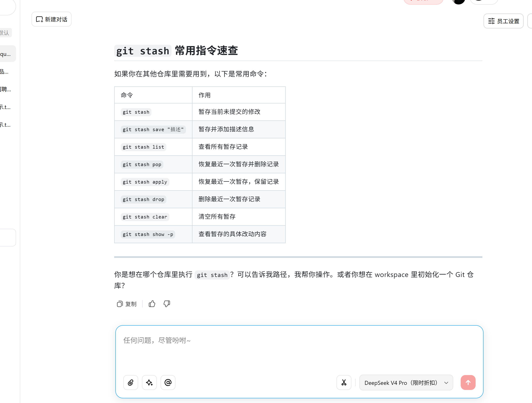Click the @ mention icon
Screen dimensions: 532x403
(168, 382)
